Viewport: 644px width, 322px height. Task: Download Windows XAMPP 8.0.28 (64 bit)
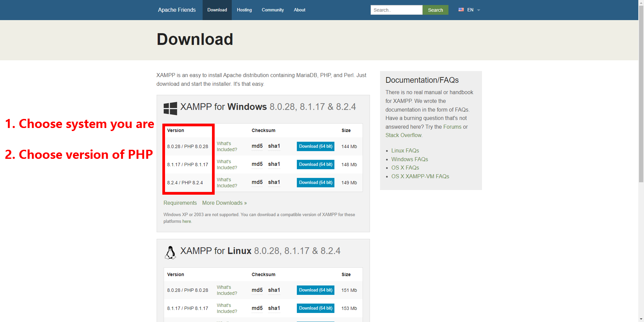pyautogui.click(x=316, y=146)
